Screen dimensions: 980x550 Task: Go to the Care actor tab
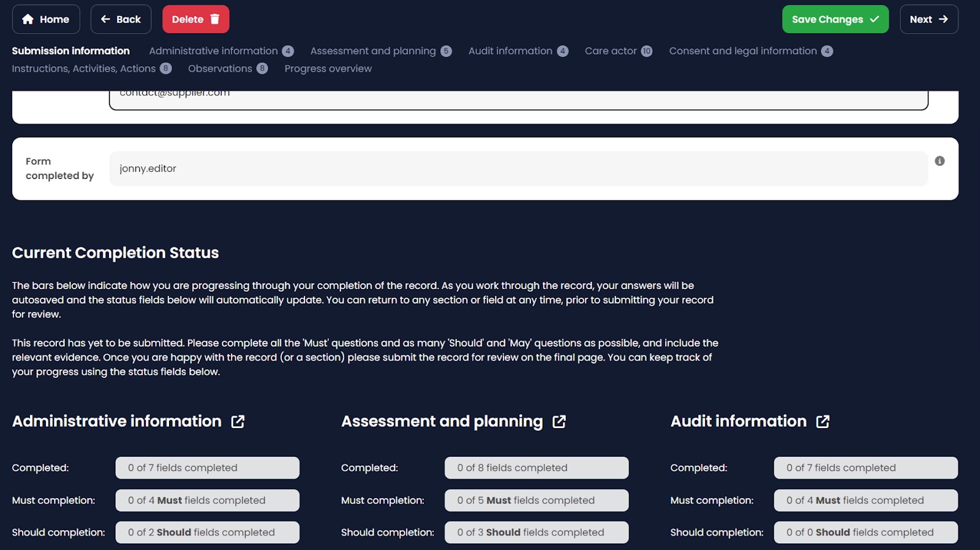click(x=611, y=51)
